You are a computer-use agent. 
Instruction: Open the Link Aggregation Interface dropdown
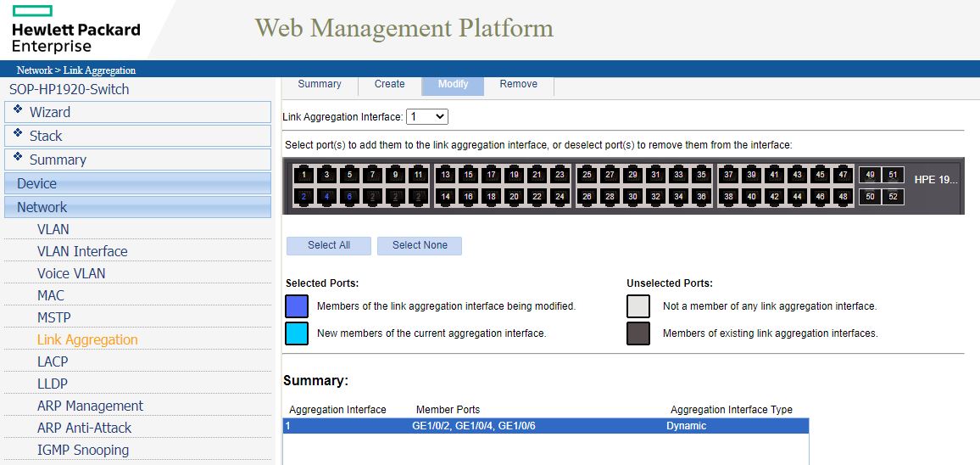[x=427, y=116]
